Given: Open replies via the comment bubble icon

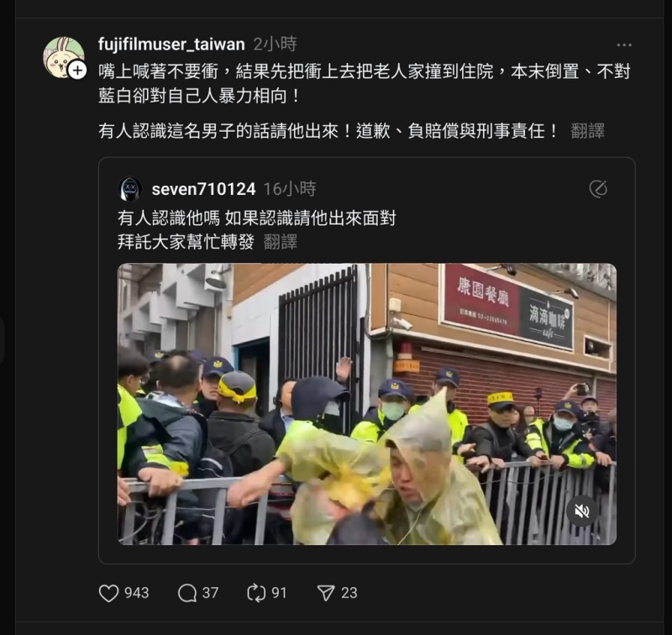Looking at the screenshot, I should 187,593.
